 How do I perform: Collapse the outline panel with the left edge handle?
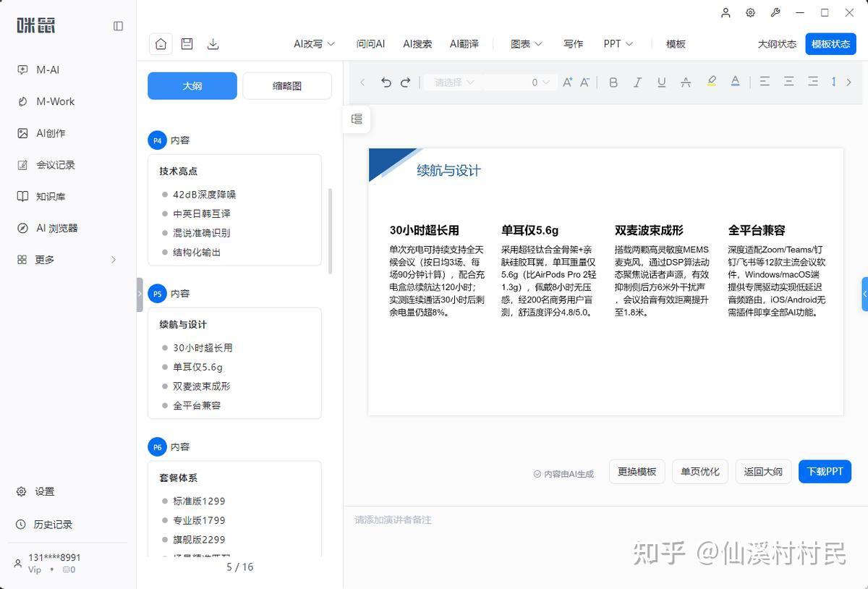pyautogui.click(x=140, y=294)
